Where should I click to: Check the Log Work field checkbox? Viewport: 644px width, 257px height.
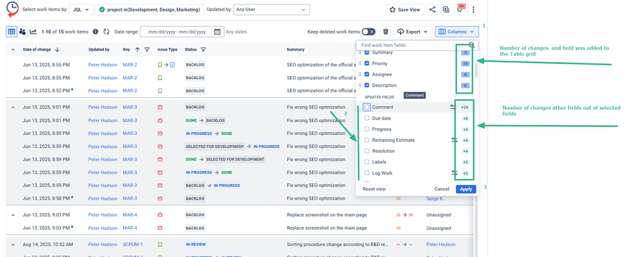tap(367, 173)
